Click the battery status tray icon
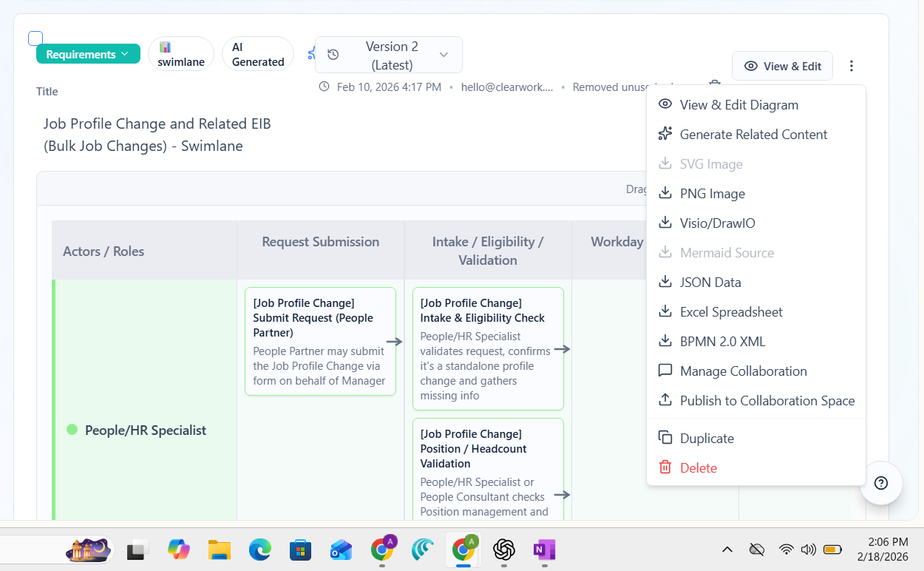 (833, 550)
